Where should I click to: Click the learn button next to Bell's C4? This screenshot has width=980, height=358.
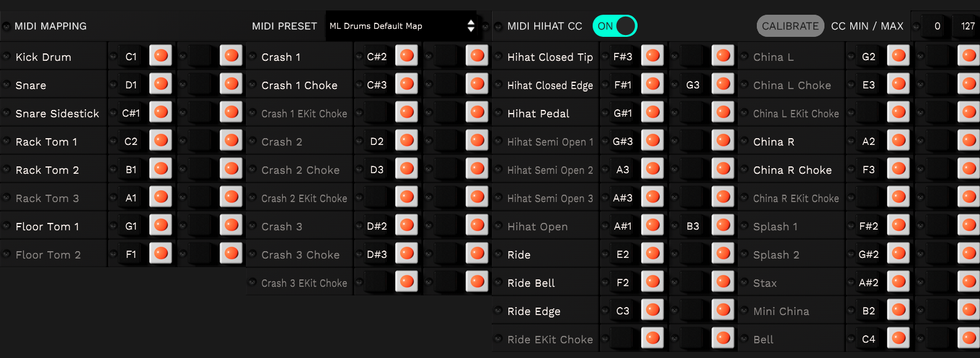tap(898, 338)
